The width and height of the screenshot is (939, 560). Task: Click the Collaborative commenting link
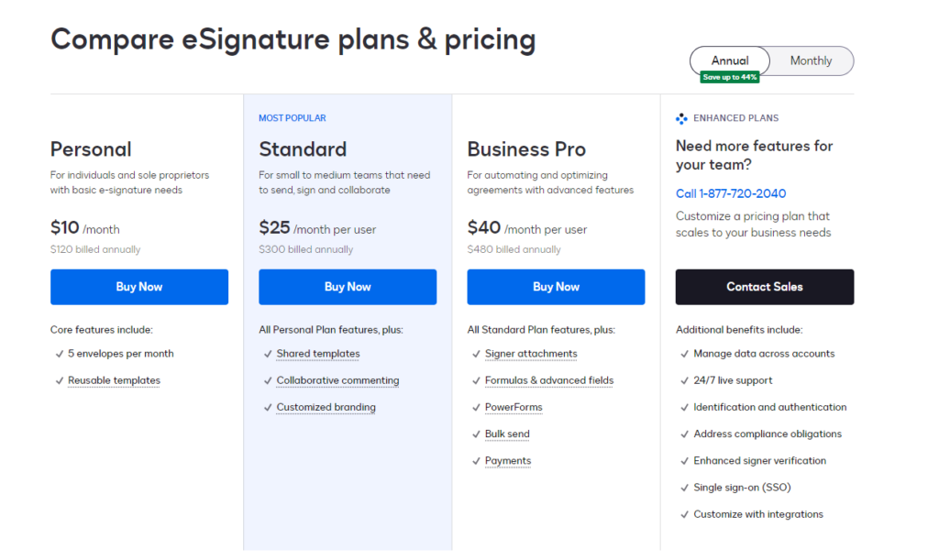pos(337,380)
